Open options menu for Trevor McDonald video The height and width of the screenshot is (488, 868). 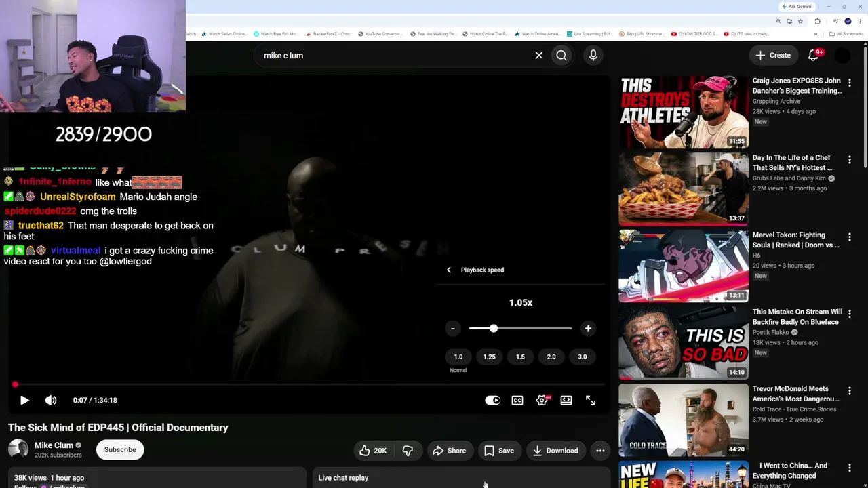tap(850, 390)
